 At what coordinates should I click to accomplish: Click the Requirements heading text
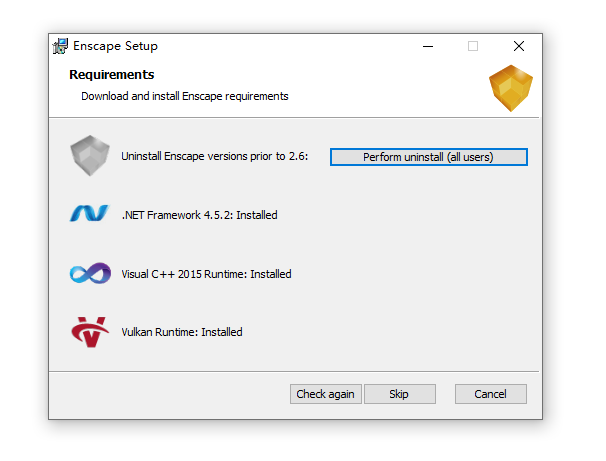click(112, 75)
